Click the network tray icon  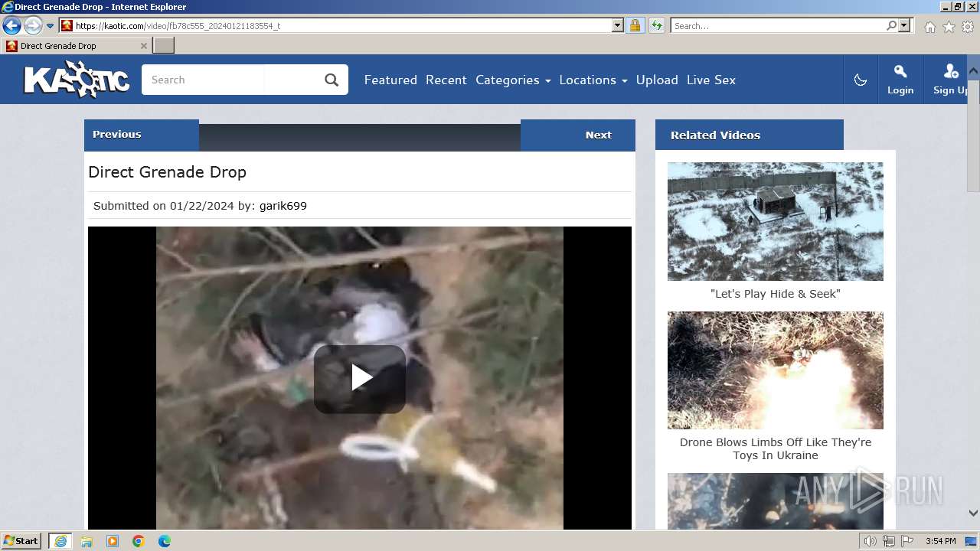click(x=889, y=541)
